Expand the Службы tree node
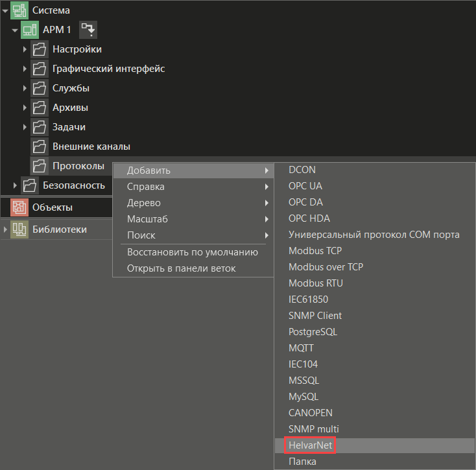 pos(25,88)
